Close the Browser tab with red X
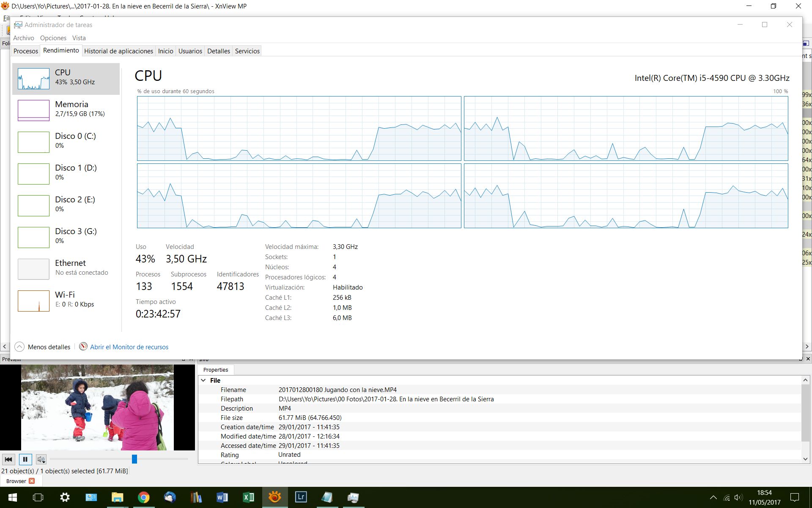This screenshot has width=812, height=508. click(32, 481)
